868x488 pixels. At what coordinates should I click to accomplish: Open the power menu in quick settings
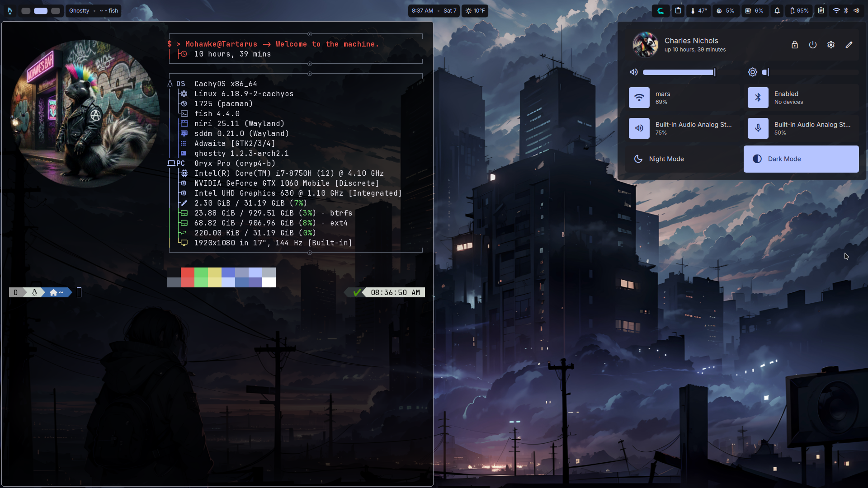coord(813,44)
